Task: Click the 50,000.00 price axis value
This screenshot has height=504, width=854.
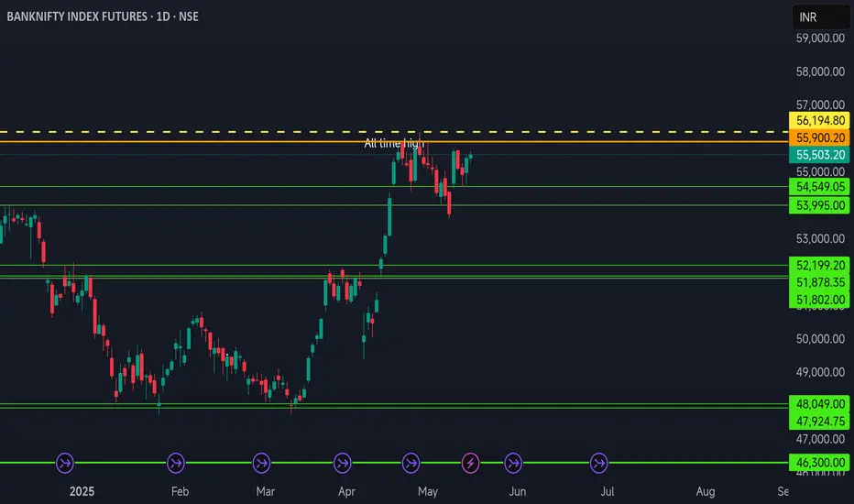Action: coord(820,339)
